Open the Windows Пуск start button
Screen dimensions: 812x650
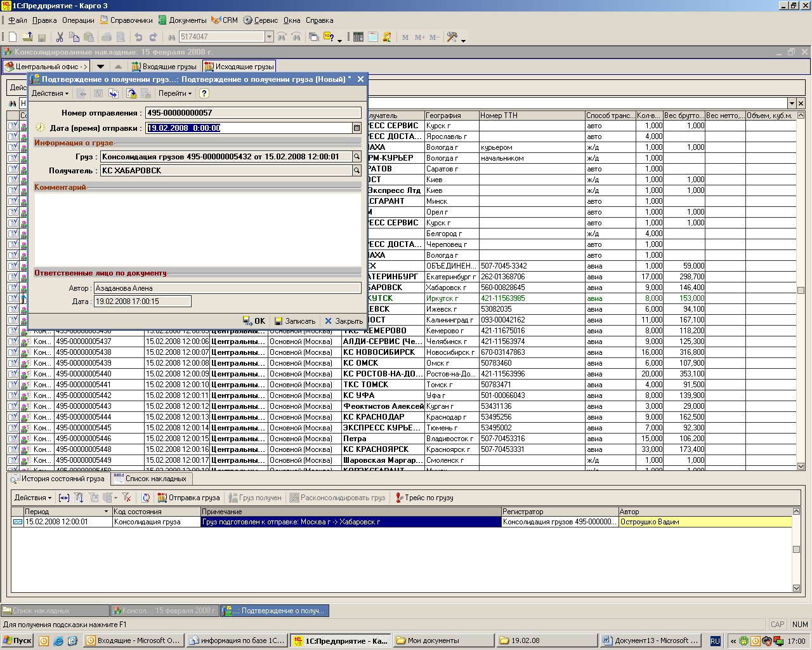(18, 640)
